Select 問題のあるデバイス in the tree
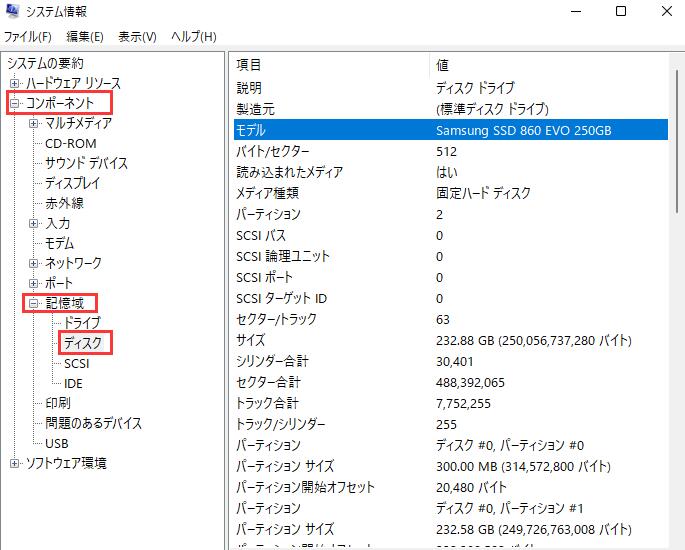Viewport: 685px width, 550px height. [93, 423]
